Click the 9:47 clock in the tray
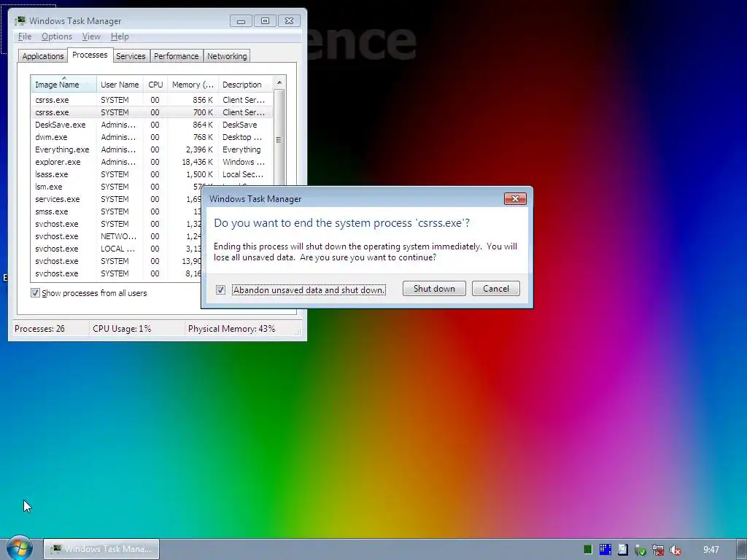Viewport: 747px width, 560px height. tap(711, 550)
